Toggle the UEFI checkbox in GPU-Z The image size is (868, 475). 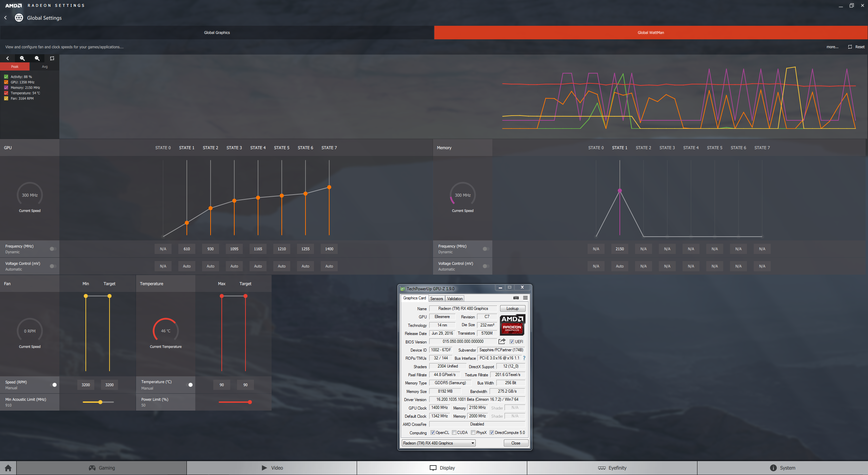(512, 342)
